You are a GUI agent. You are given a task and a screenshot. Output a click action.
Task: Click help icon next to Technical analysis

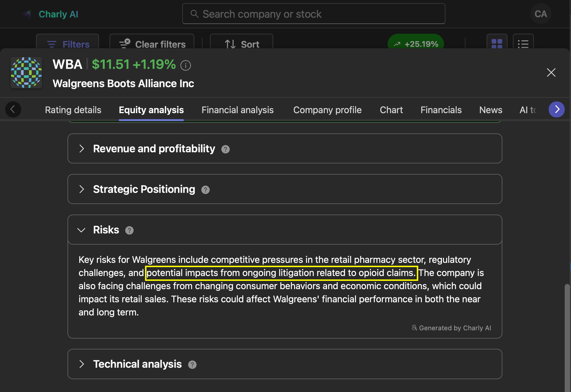pos(192,365)
